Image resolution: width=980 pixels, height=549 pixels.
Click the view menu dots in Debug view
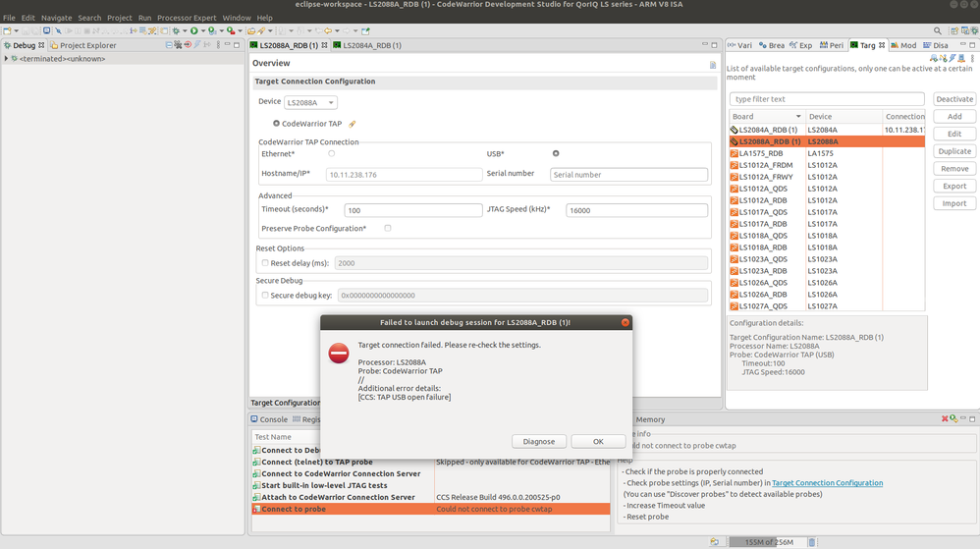click(x=218, y=45)
